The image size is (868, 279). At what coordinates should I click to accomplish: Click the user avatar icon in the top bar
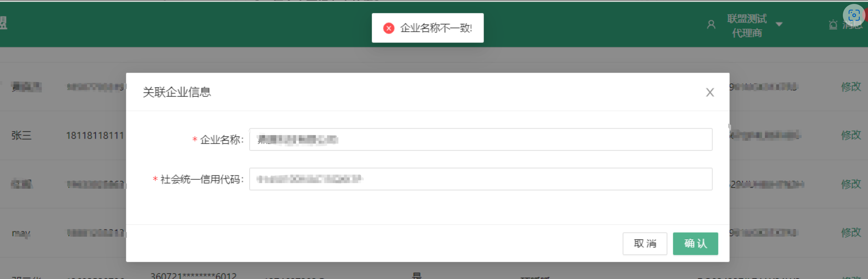coord(711,24)
